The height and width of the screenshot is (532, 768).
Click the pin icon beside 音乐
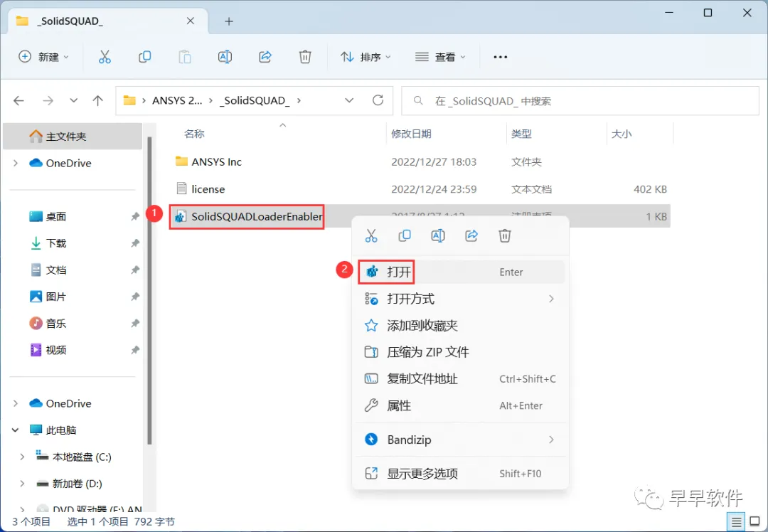click(134, 324)
